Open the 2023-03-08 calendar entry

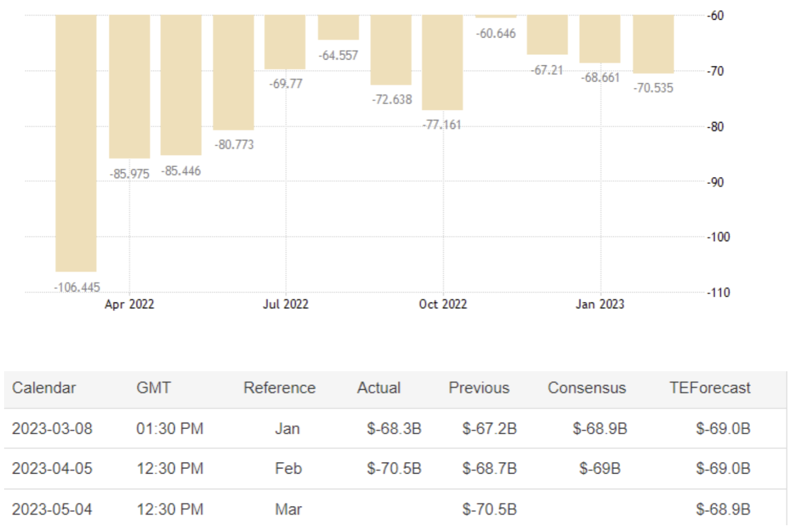tap(52, 429)
